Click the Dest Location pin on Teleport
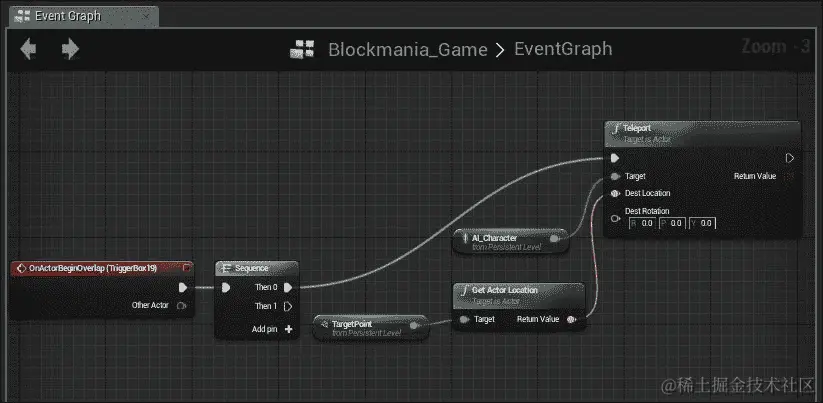Image resolution: width=823 pixels, height=403 pixels. (x=616, y=194)
